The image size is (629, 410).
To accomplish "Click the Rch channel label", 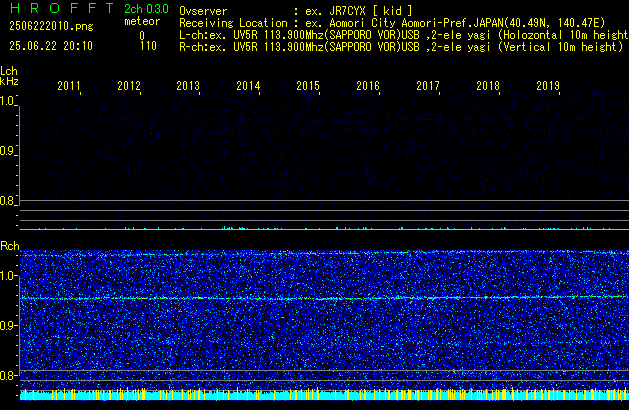I will (10, 246).
